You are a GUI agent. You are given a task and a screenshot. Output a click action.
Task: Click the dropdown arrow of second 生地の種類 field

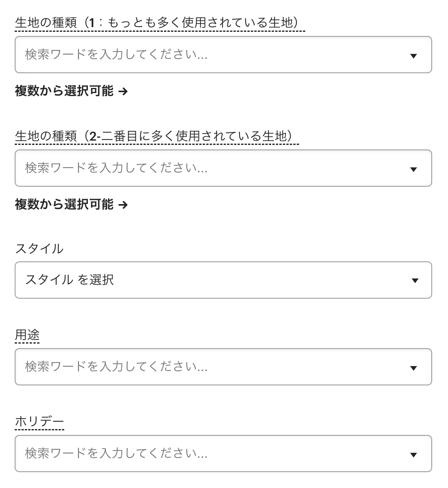[x=413, y=169]
